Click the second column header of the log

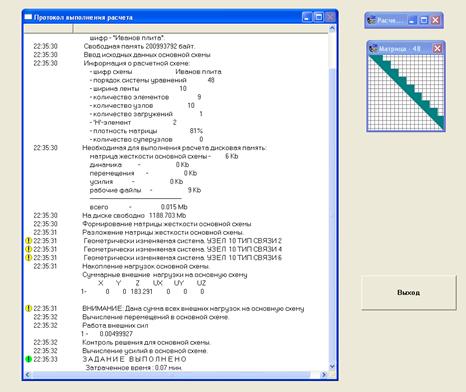pos(201,29)
